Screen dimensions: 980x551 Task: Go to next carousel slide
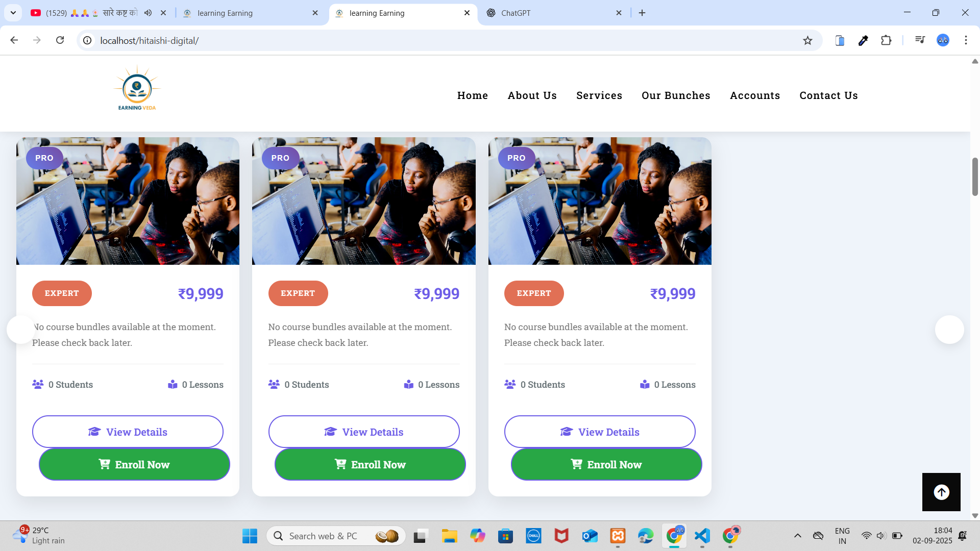949,330
